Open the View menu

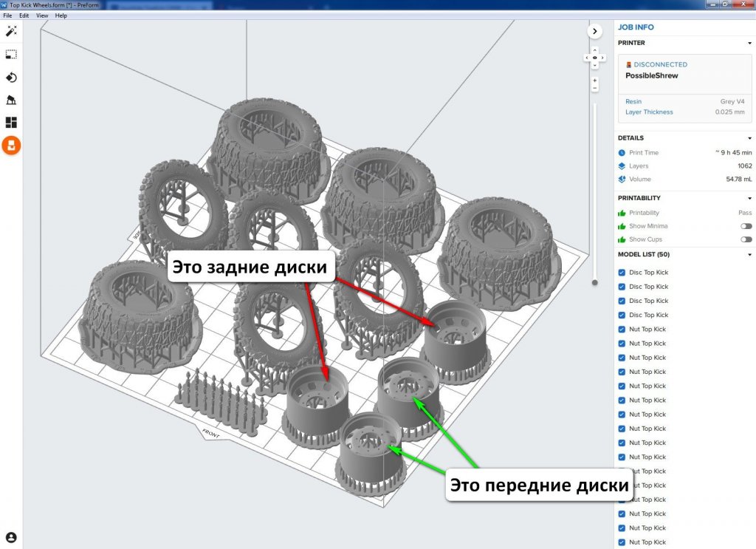point(41,16)
